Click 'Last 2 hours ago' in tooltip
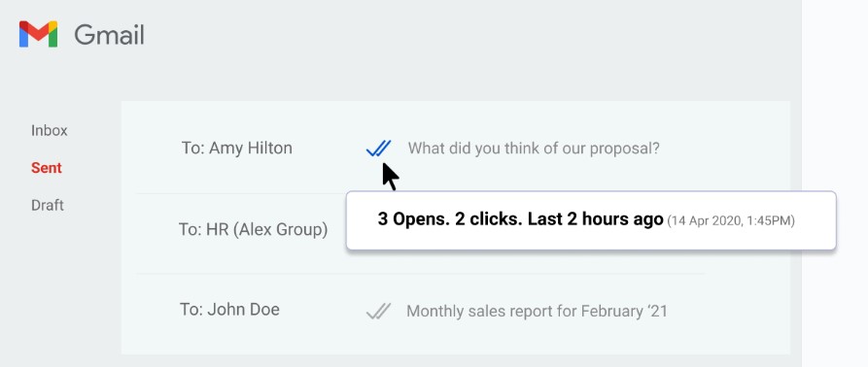Screen dimensions: 868x367 click(596, 219)
